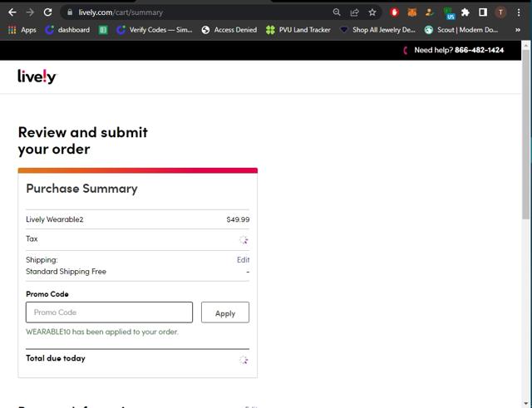Open the profile avatar T

coord(500,12)
